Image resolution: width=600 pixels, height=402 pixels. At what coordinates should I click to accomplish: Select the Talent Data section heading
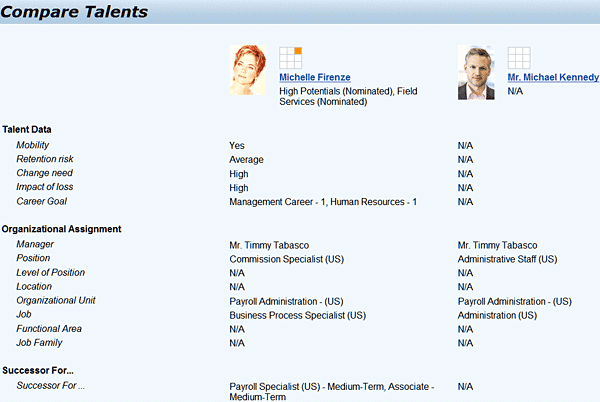[27, 129]
